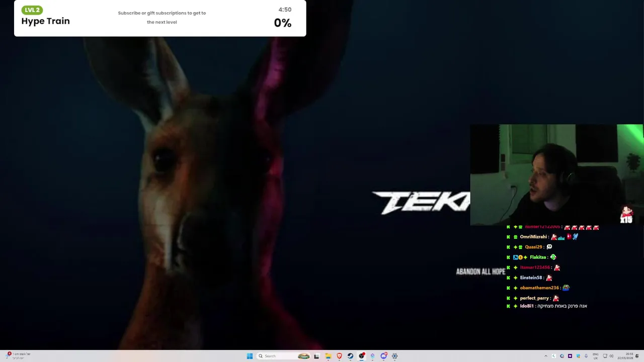
Task: Click the taskbar Search box
Action: pyautogui.click(x=283, y=356)
